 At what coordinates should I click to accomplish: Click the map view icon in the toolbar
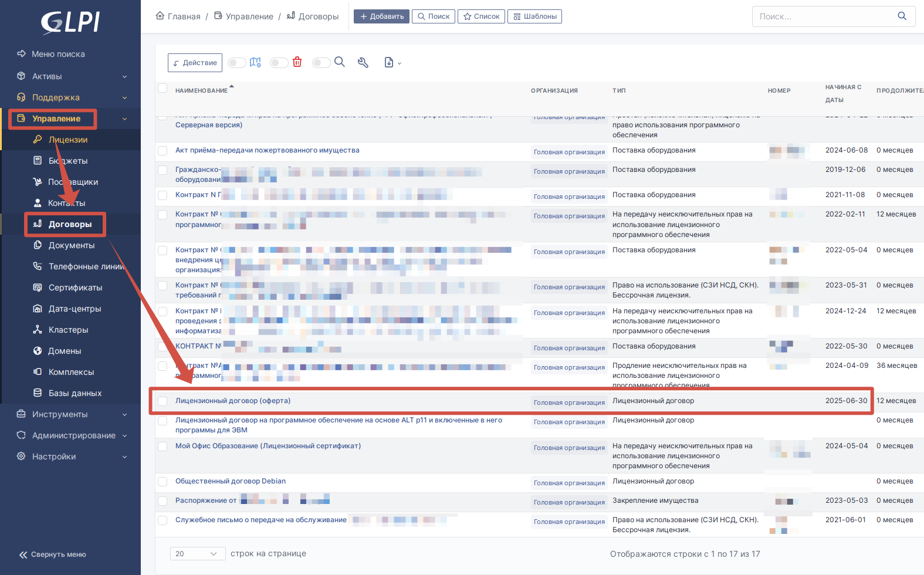tap(255, 62)
